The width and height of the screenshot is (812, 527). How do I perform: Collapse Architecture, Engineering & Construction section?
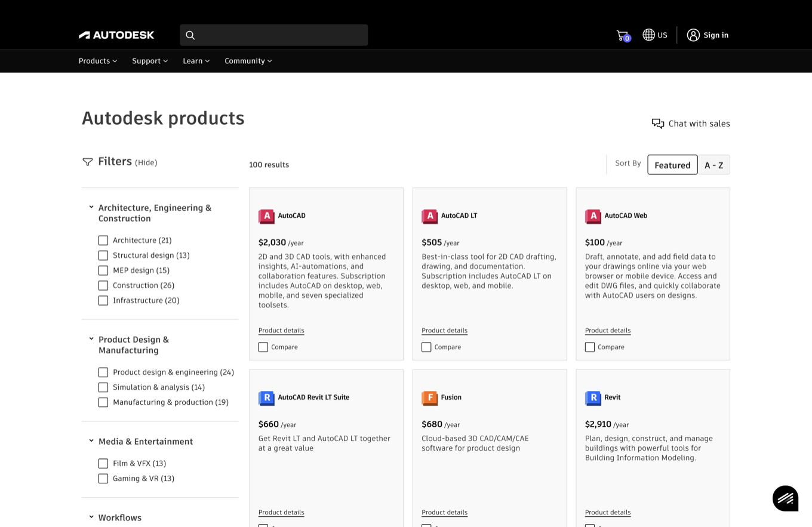[x=91, y=207]
